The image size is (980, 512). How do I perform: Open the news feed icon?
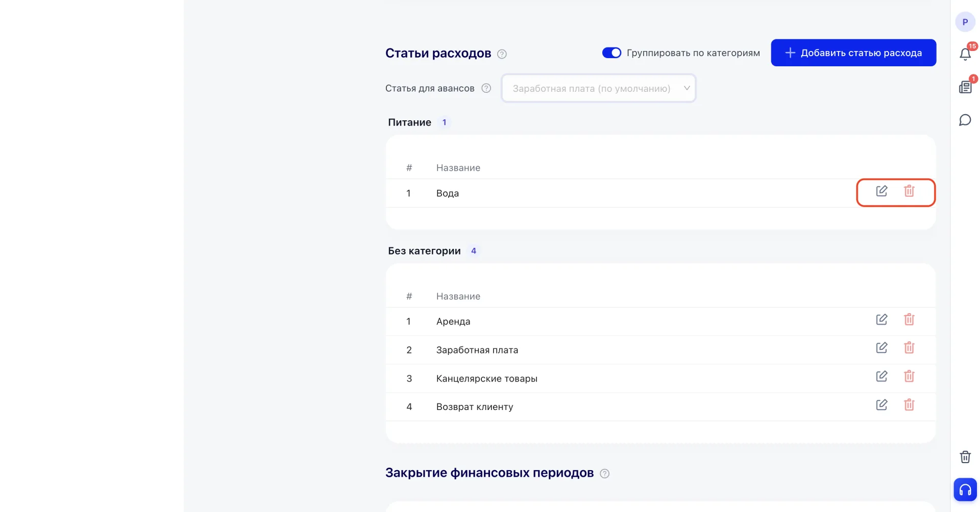tap(965, 87)
